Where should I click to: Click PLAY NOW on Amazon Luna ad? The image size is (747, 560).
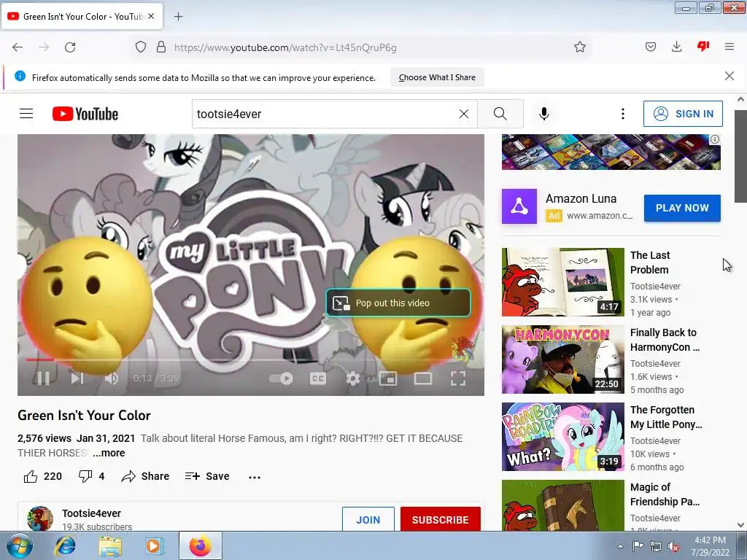[x=682, y=208]
